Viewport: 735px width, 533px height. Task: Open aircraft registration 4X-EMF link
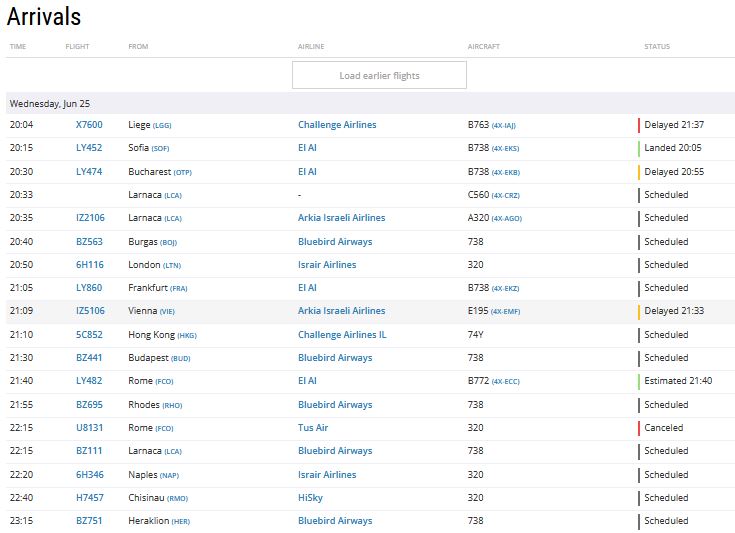505,311
